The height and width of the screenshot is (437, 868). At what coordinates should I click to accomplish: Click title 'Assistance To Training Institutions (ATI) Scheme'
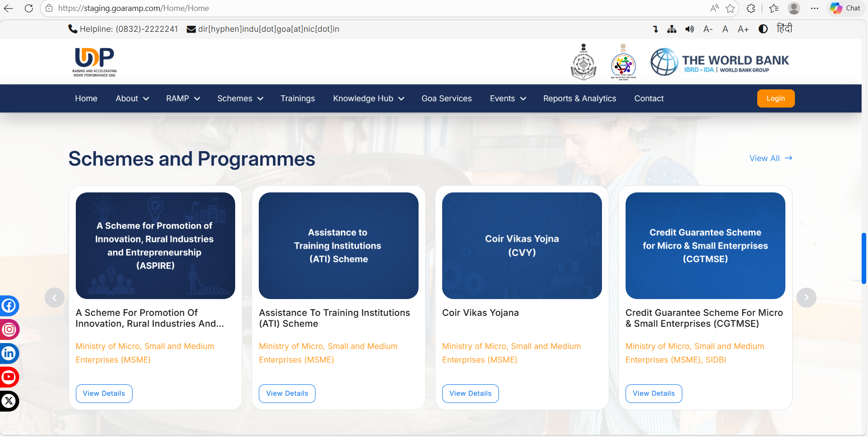tap(335, 318)
